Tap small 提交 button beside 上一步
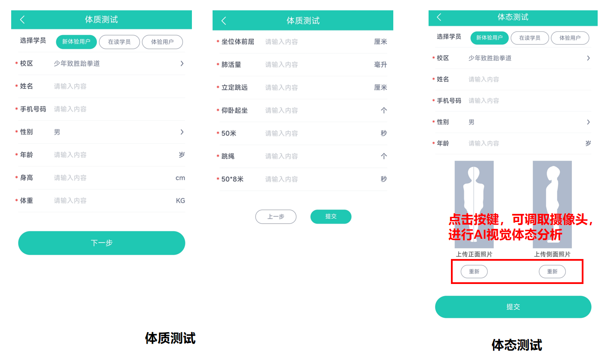608x364 pixels. pyautogui.click(x=330, y=216)
